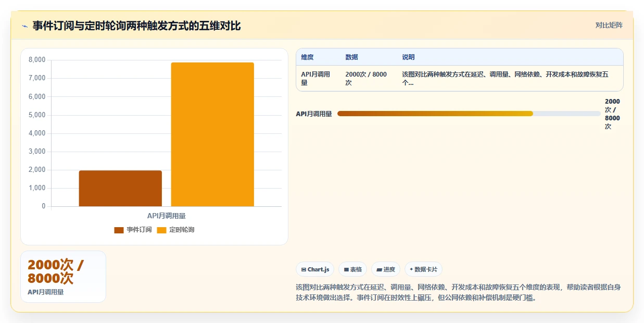Click the 表格 tag chip
This screenshot has width=644, height=323.
pos(352,269)
